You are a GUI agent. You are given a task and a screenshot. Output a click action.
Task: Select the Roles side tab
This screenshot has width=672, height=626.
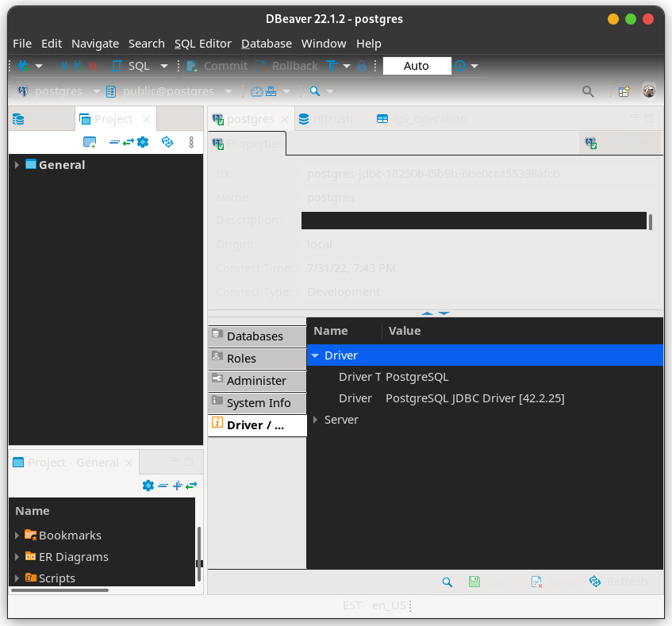(x=257, y=359)
